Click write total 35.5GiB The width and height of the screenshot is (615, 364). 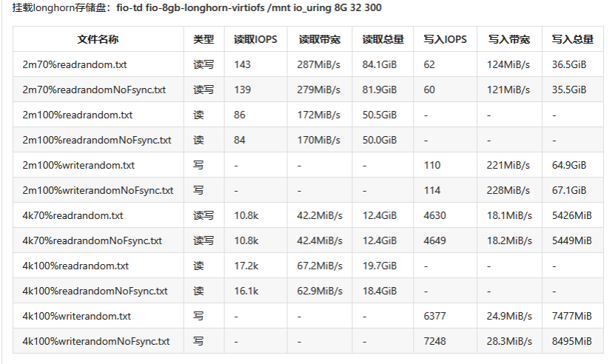coord(569,90)
